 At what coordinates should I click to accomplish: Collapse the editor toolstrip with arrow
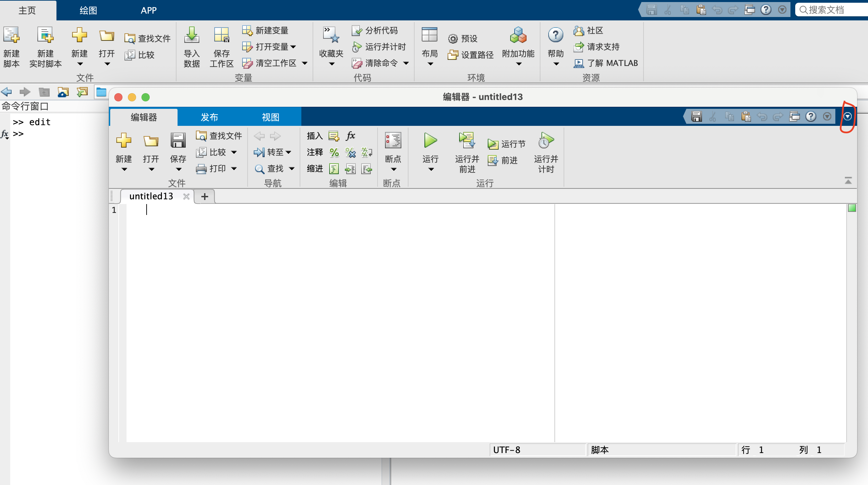(848, 181)
